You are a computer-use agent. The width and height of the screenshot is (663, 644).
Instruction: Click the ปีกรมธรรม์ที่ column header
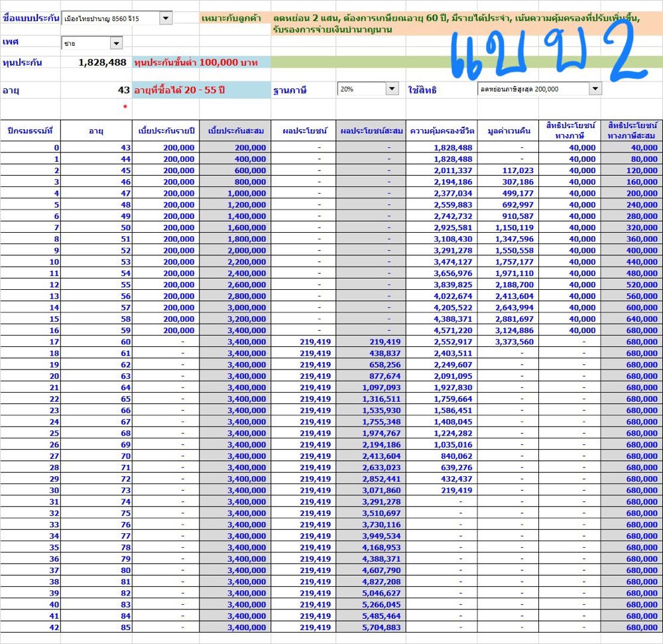(30, 131)
